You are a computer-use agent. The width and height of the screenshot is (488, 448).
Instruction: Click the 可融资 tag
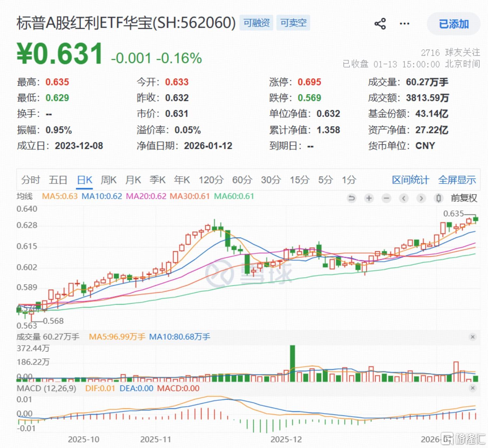coord(257,23)
